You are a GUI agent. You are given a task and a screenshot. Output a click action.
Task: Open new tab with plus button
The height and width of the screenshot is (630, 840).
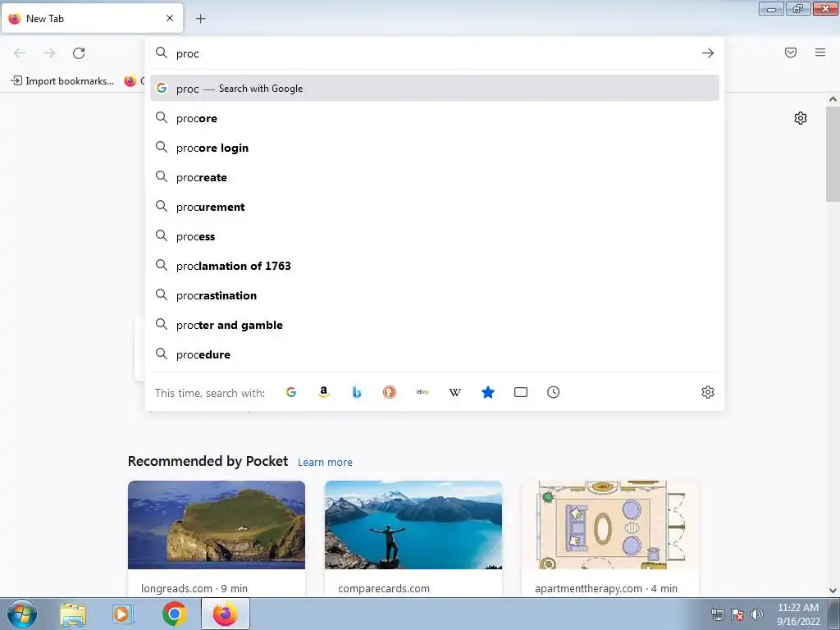[x=201, y=19]
